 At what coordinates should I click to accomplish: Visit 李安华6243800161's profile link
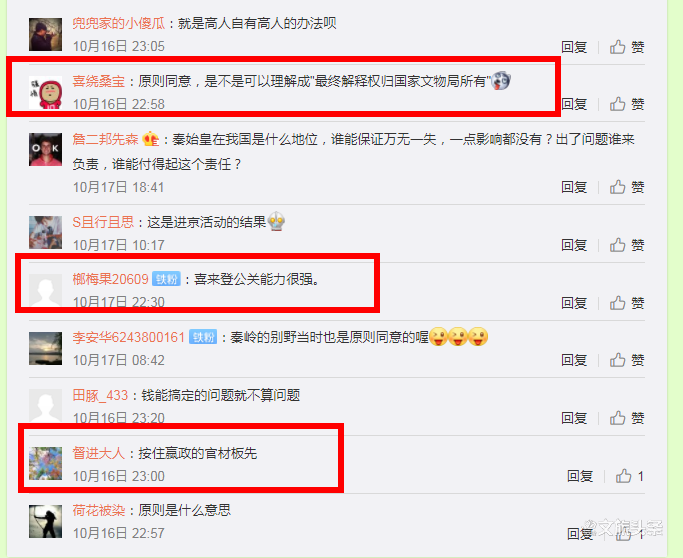click(129, 337)
